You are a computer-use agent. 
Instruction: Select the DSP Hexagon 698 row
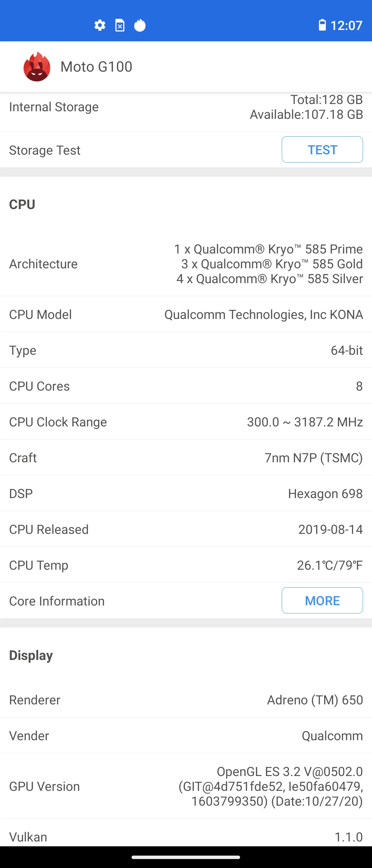point(186,494)
